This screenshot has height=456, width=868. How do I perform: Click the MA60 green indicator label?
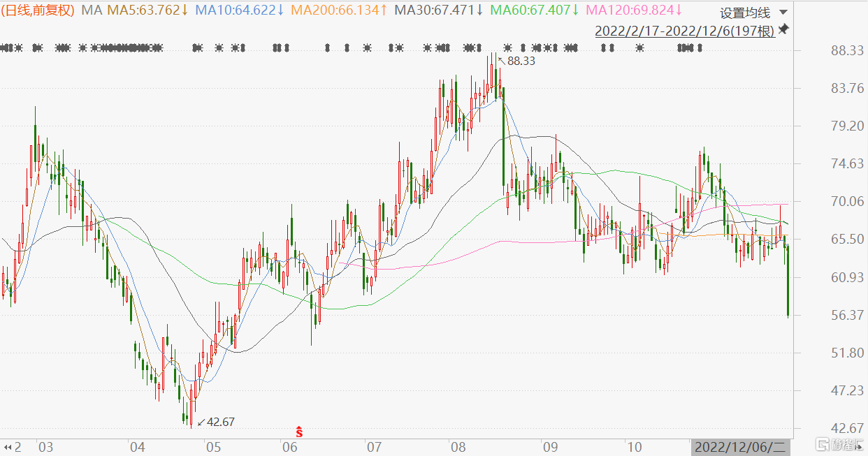(535, 10)
